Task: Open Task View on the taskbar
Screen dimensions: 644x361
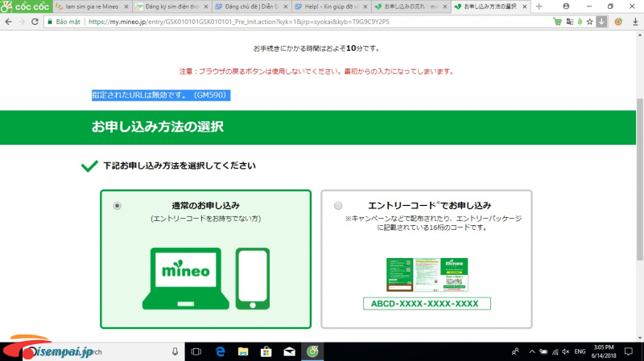Action: click(x=196, y=351)
